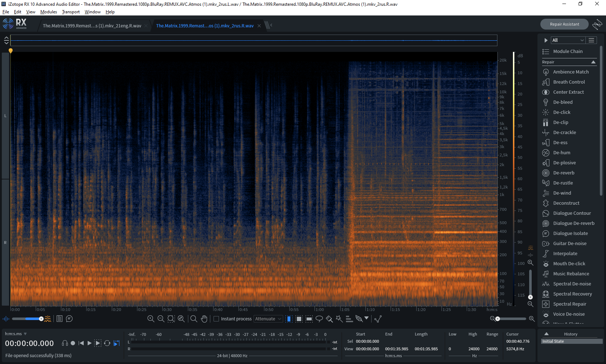This screenshot has width=606, height=364.
Task: Open the markers and regions list icon
Action: (60, 319)
